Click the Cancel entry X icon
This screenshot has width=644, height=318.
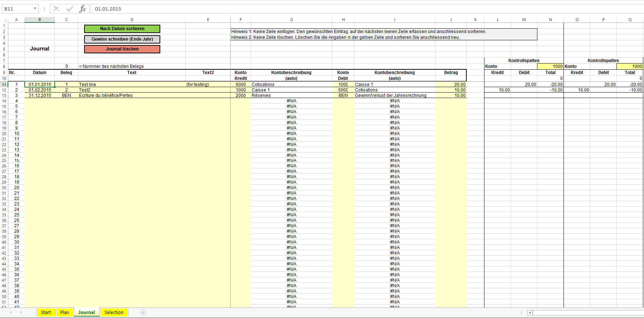click(56, 9)
